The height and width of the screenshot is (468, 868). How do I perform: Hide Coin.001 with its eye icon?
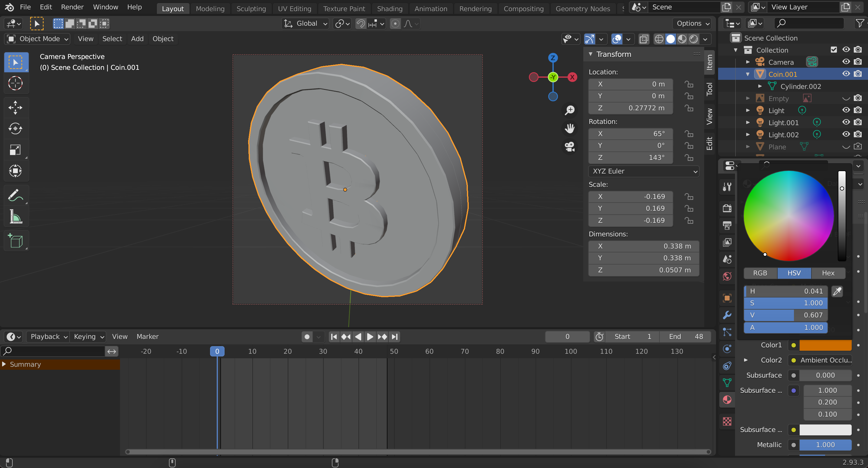point(846,74)
